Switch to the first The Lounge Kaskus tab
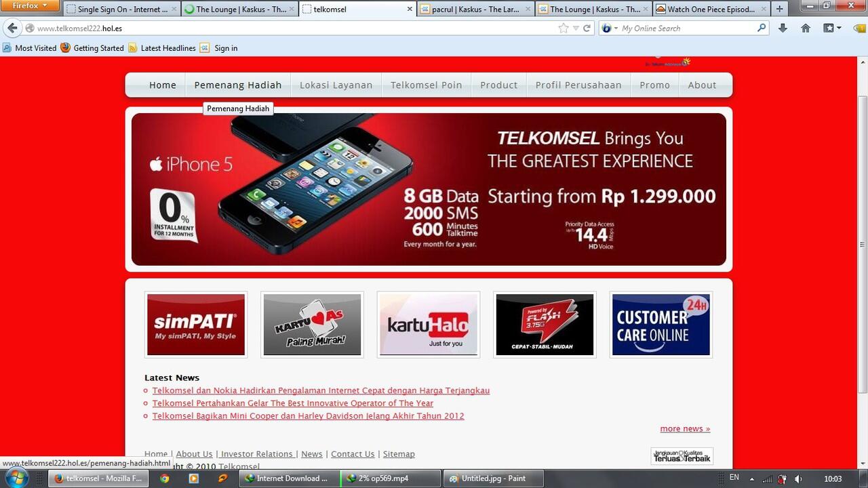868x488 pixels. click(239, 9)
